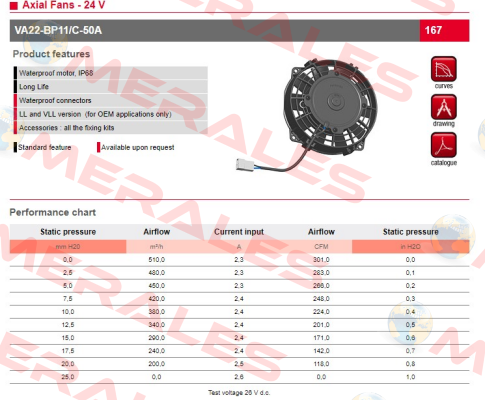Click 'LL and VLL version' feature row
Viewport: 485px width, 400px height.
(x=111, y=114)
